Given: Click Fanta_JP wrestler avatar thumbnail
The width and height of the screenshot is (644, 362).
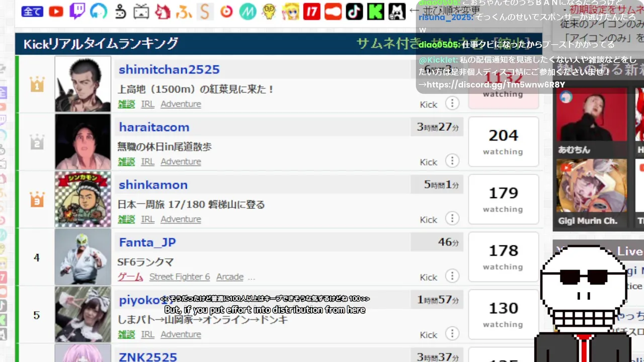Looking at the screenshot, I should pos(83,256).
